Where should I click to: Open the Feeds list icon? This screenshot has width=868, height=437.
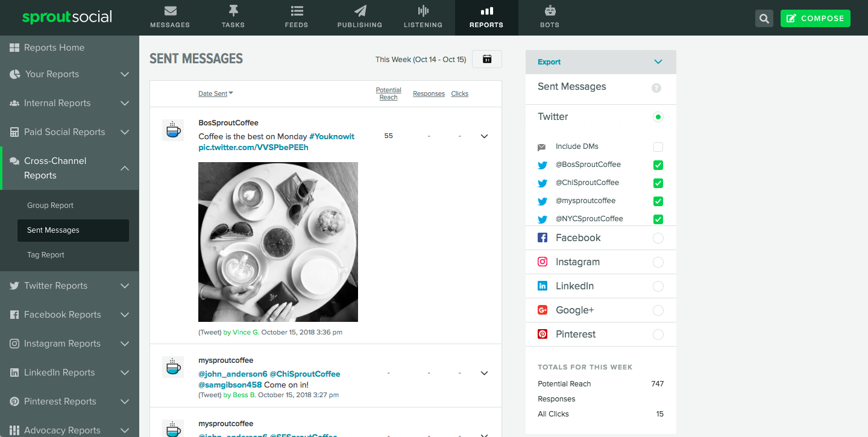point(297,11)
